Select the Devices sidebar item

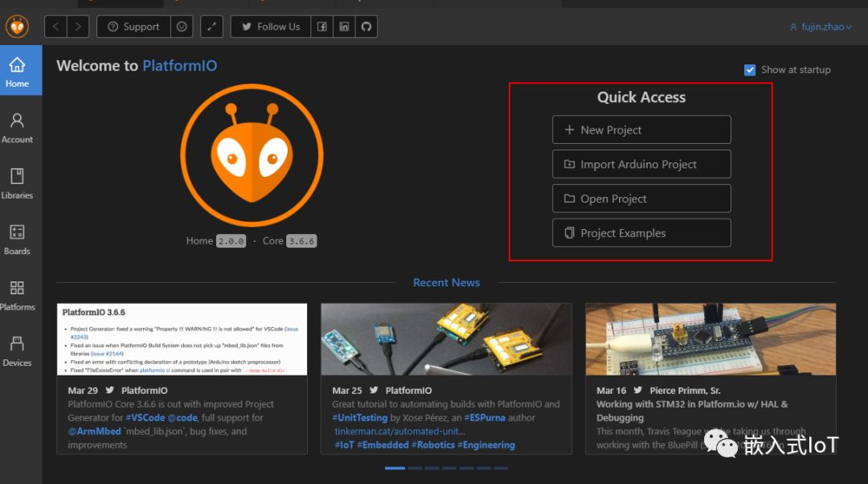(x=17, y=351)
